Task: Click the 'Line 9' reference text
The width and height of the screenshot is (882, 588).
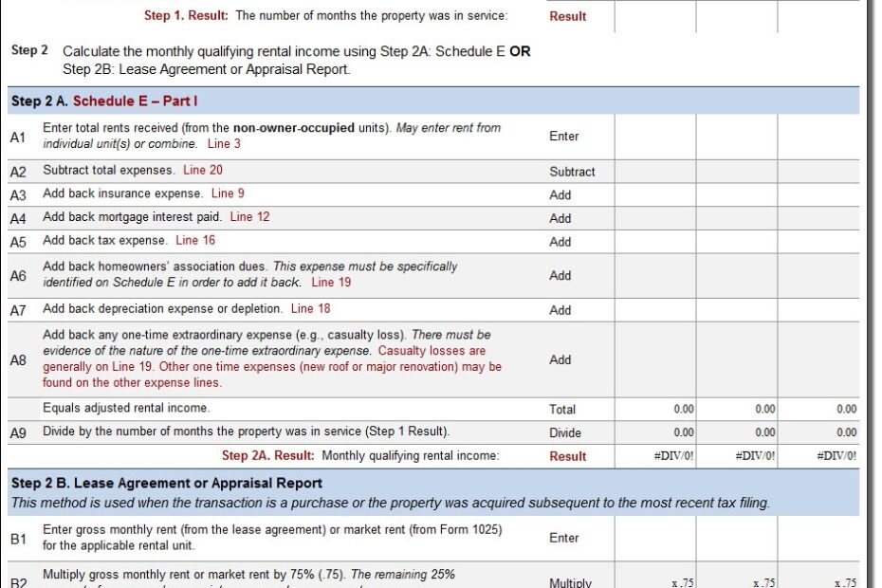Action: coord(228,193)
